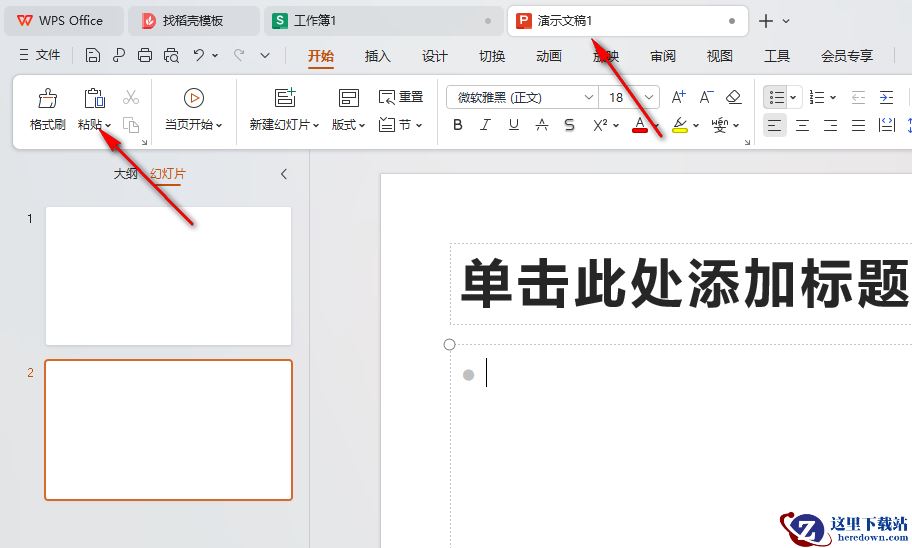Click the Layout (版式) icon
The width and height of the screenshot is (912, 548).
(x=348, y=97)
